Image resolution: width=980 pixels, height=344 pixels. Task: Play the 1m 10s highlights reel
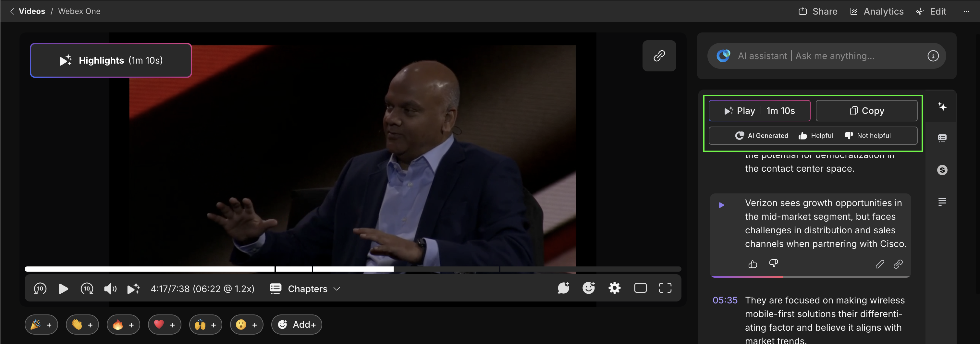[x=759, y=111]
